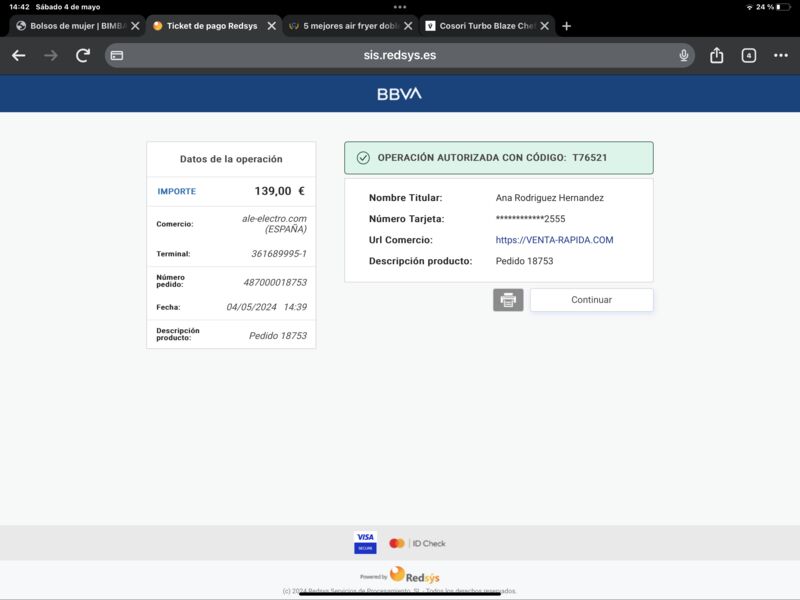This screenshot has height=600, width=800.
Task: Open the https://VENTA-RAPIDA.COM link
Action: 554,240
